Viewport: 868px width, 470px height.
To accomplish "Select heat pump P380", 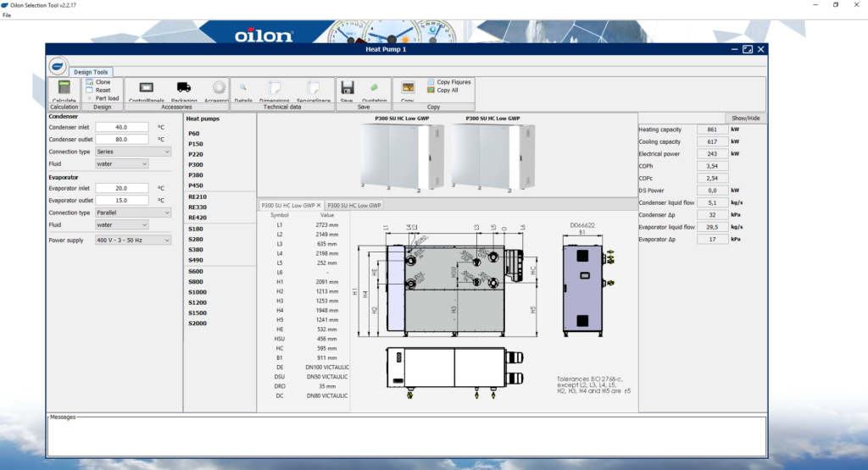I will pyautogui.click(x=196, y=174).
